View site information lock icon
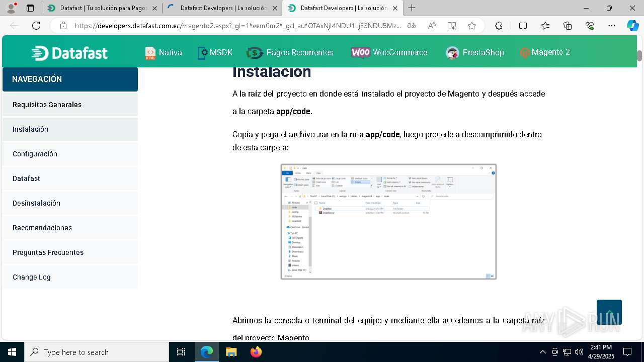This screenshot has width=644, height=362. pos(63,26)
